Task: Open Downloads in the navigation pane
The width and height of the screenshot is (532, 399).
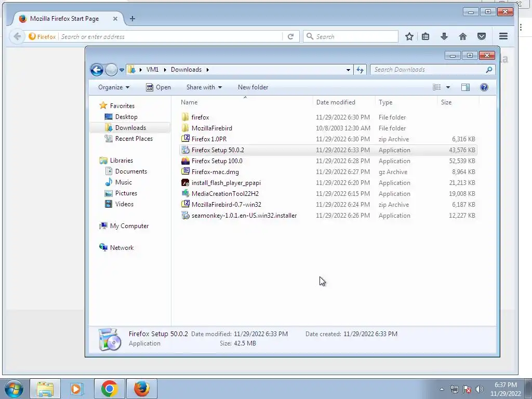Action: coord(130,128)
